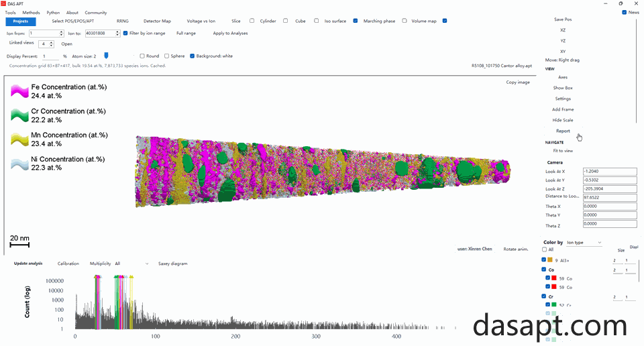
Task: Switch to the XZ view
Action: tap(563, 30)
